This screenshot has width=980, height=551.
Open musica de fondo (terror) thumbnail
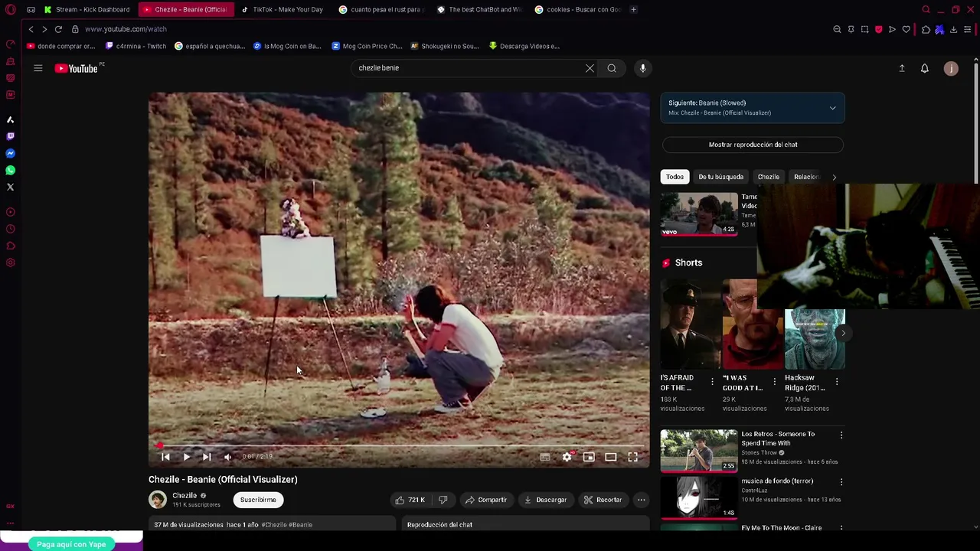699,497
